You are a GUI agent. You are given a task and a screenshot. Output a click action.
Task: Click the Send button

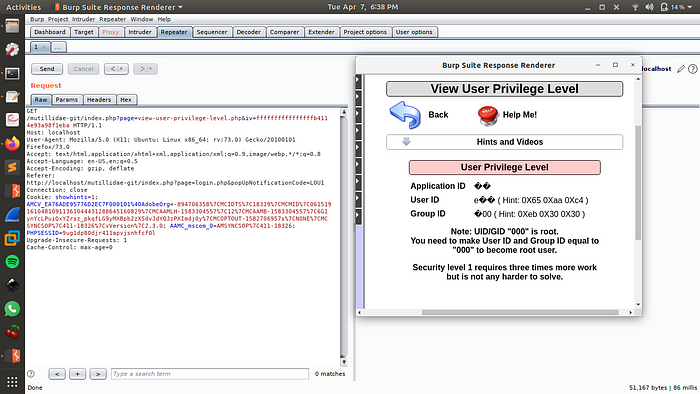(47, 69)
